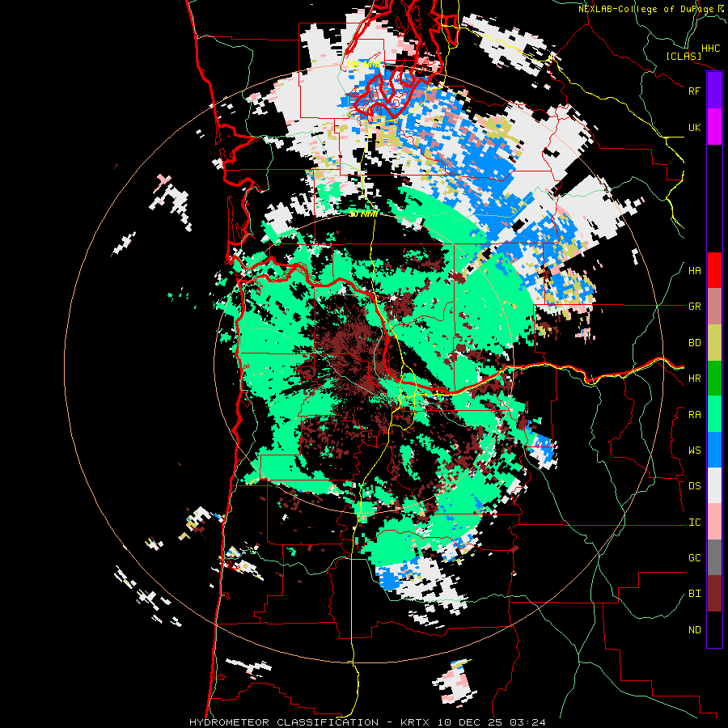Screen dimensions: 728x728
Task: Select the 'HR' legend label
Action: click(694, 379)
